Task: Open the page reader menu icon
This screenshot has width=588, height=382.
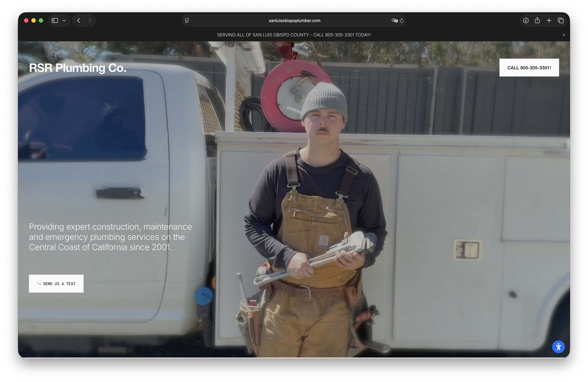Action: pyautogui.click(x=187, y=20)
